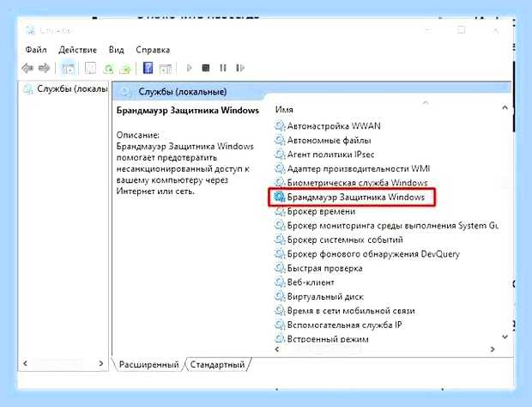Select service Вспомогательная служба IP

tap(344, 325)
